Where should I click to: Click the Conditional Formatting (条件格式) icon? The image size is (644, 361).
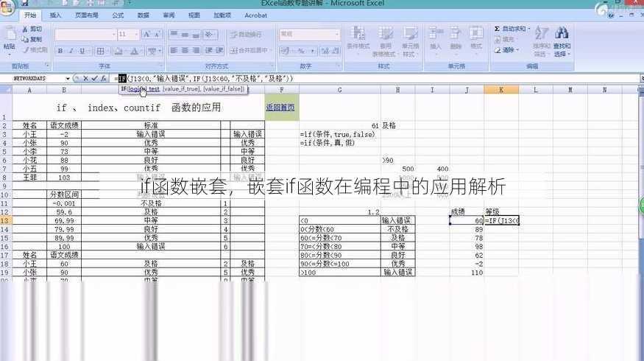[x=358, y=34]
